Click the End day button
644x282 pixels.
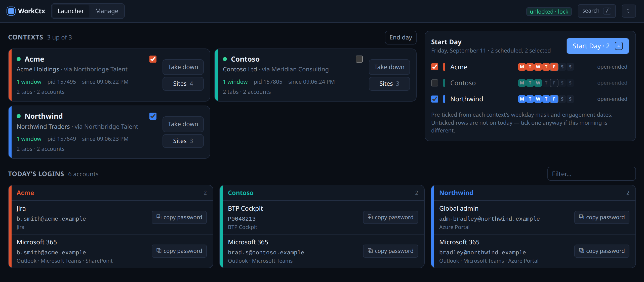coord(400,37)
